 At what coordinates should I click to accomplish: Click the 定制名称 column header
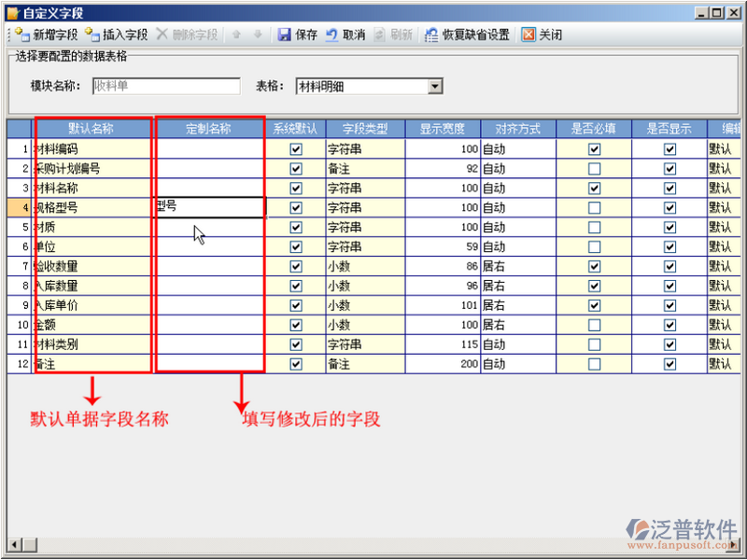pyautogui.click(x=208, y=129)
